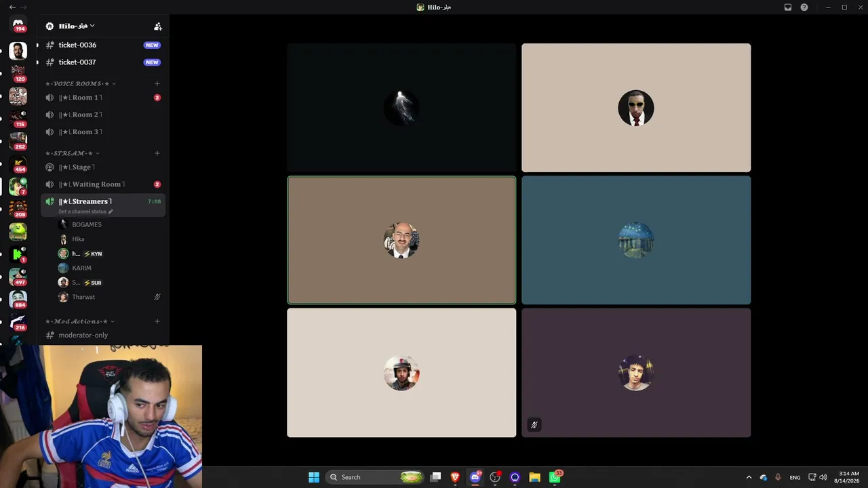Viewport: 868px width, 488px height.
Task: Go back with the left arrow
Action: 12,7
